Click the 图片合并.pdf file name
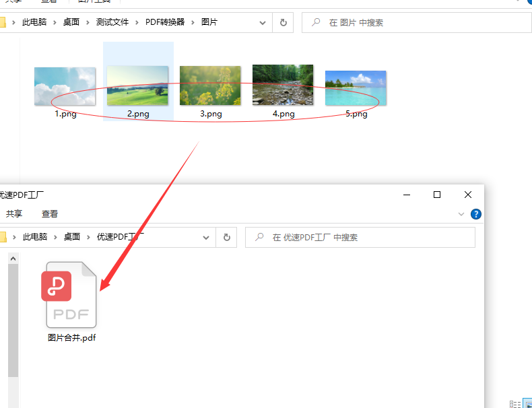The height and width of the screenshot is (408, 532). click(x=71, y=338)
